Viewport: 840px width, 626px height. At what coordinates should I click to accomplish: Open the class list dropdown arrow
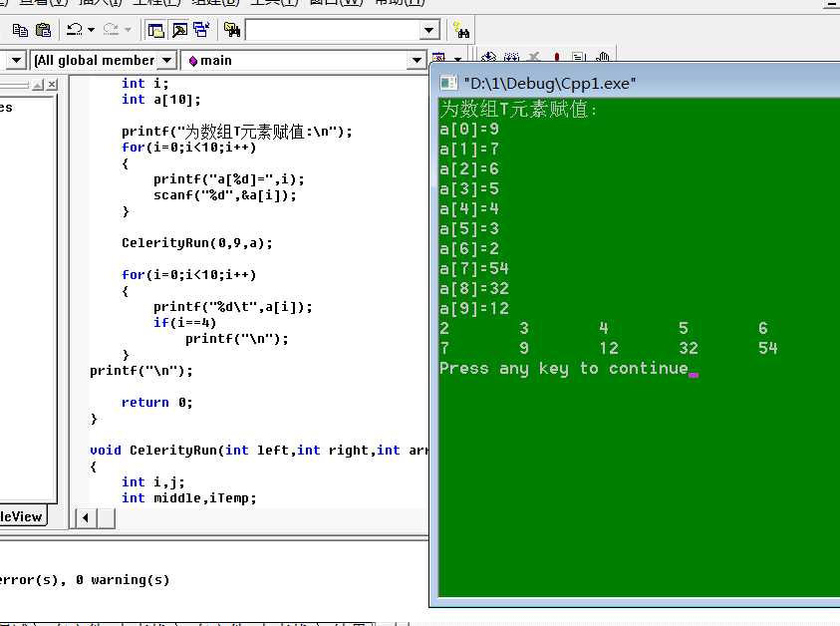(x=16, y=60)
